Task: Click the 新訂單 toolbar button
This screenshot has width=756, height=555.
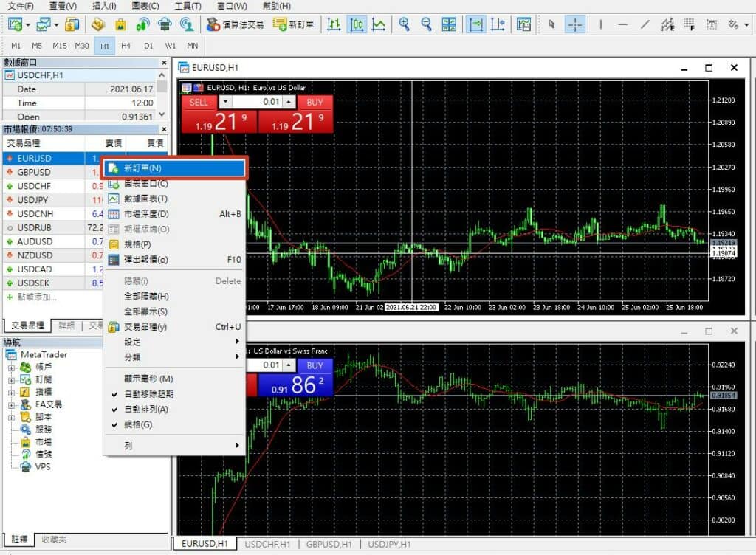Action: click(293, 24)
